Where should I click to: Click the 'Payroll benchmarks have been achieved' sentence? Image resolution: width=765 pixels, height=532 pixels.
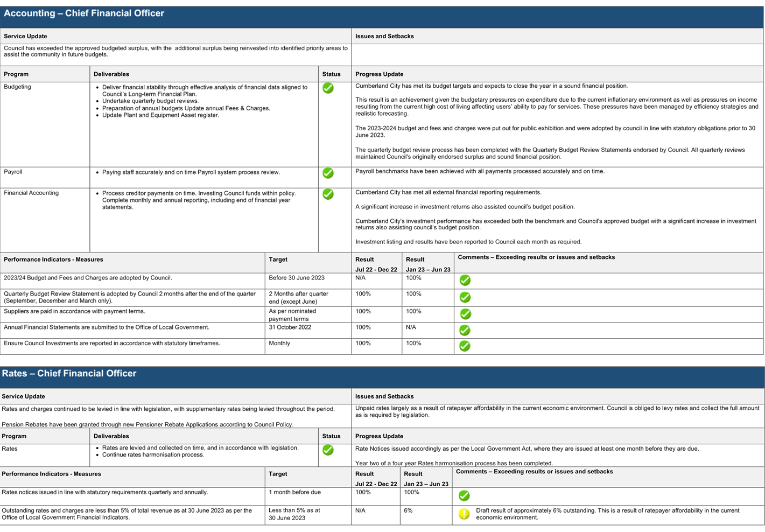click(x=480, y=171)
